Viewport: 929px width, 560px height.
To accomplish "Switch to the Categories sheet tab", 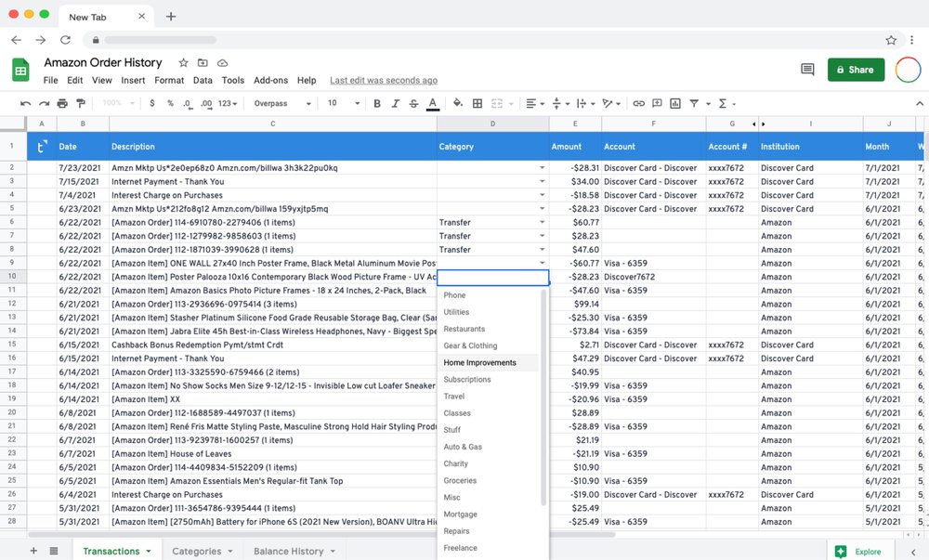I will tap(197, 551).
